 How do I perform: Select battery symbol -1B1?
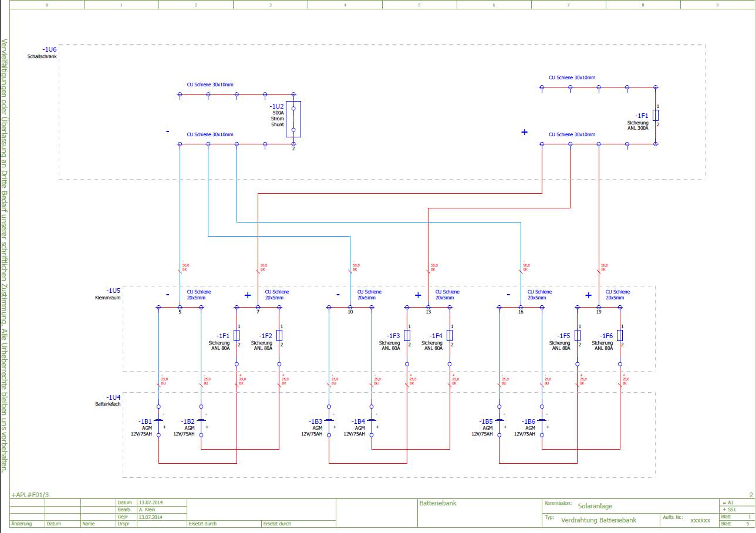(158, 420)
